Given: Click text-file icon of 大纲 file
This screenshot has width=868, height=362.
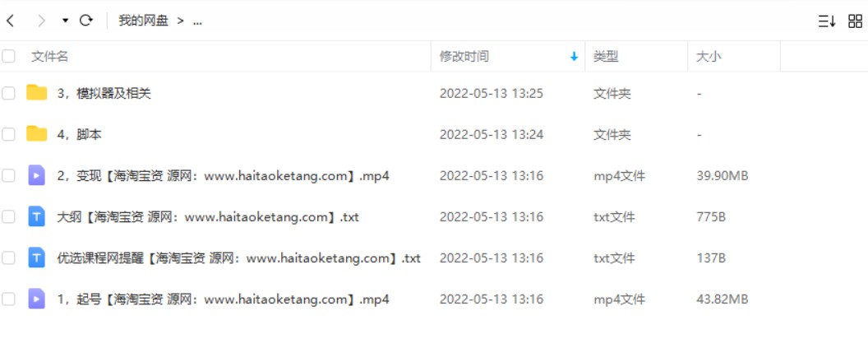Looking at the screenshot, I should pos(36,216).
